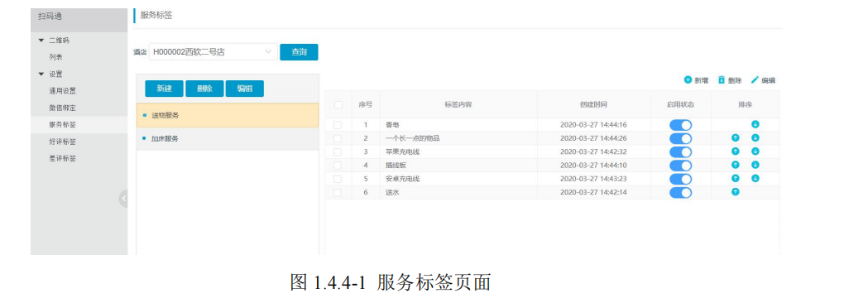The height and width of the screenshot is (303, 868).
Task: Check the checkbox for row 一个长一点的物品
Action: tap(338, 138)
